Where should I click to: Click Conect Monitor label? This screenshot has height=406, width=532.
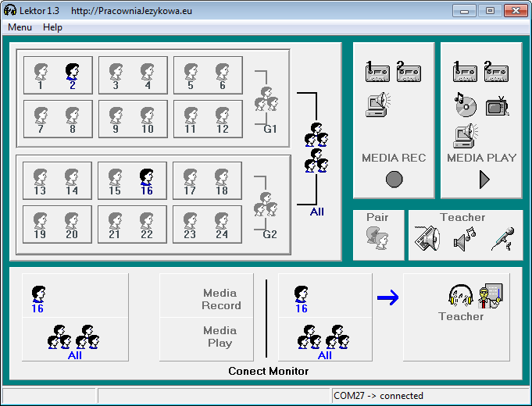pyautogui.click(x=269, y=371)
